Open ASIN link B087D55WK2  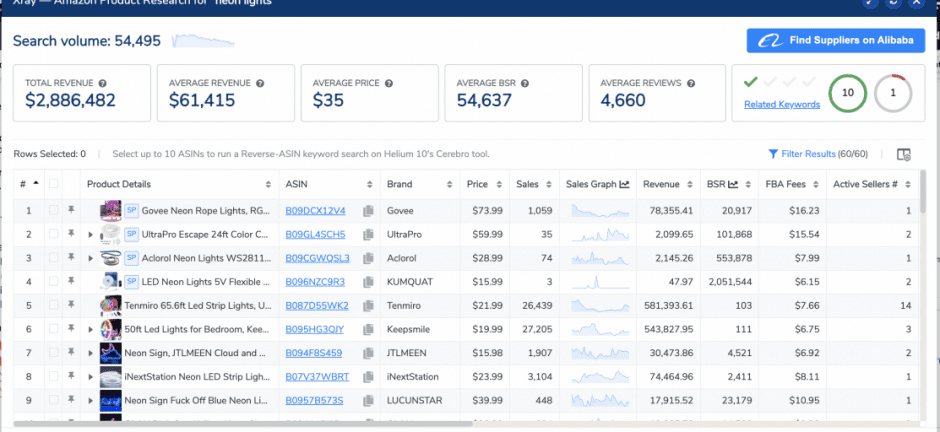click(x=317, y=306)
